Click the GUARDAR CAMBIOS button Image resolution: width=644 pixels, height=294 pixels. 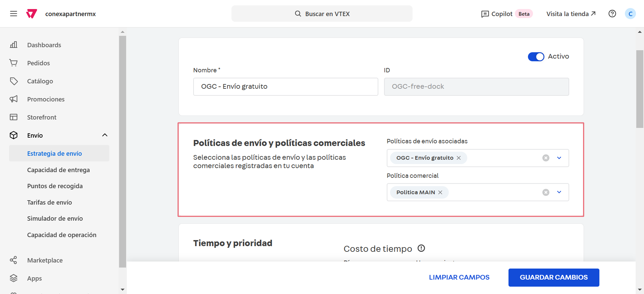tap(553, 277)
